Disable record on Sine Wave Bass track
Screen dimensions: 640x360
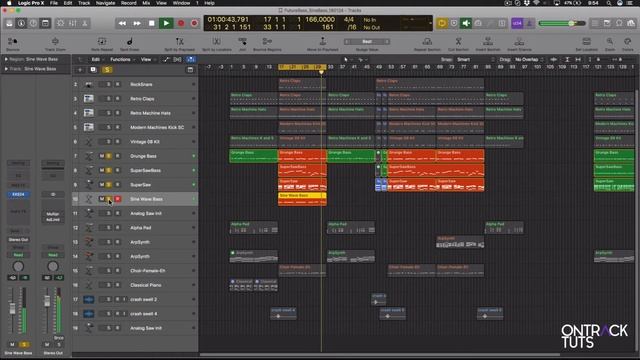tap(118, 199)
